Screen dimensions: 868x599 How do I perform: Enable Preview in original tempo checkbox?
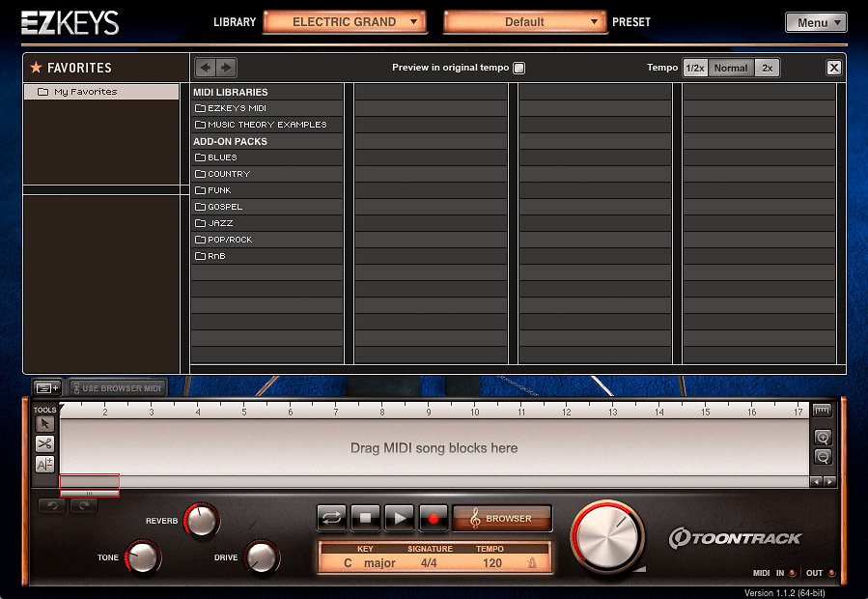[x=518, y=68]
